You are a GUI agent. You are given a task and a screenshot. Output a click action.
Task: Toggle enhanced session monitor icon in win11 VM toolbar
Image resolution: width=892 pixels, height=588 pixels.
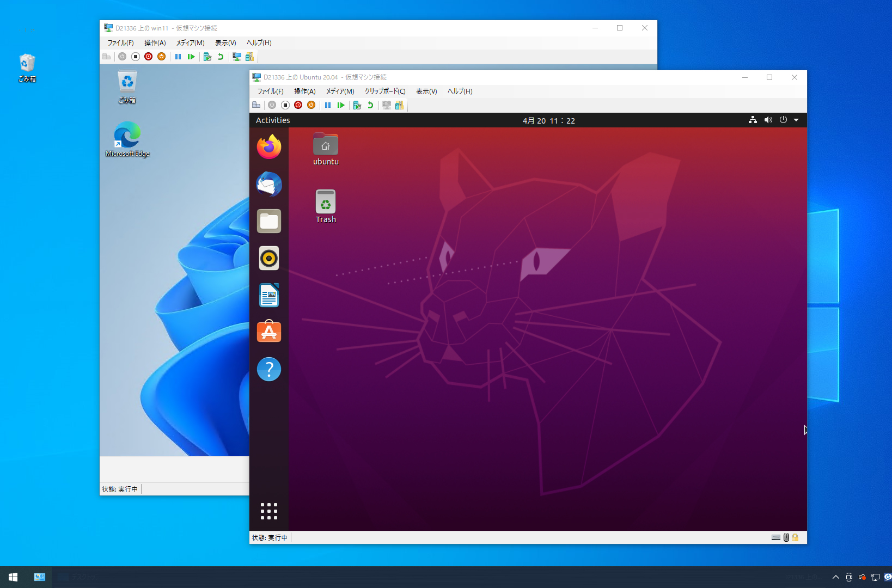click(x=237, y=57)
